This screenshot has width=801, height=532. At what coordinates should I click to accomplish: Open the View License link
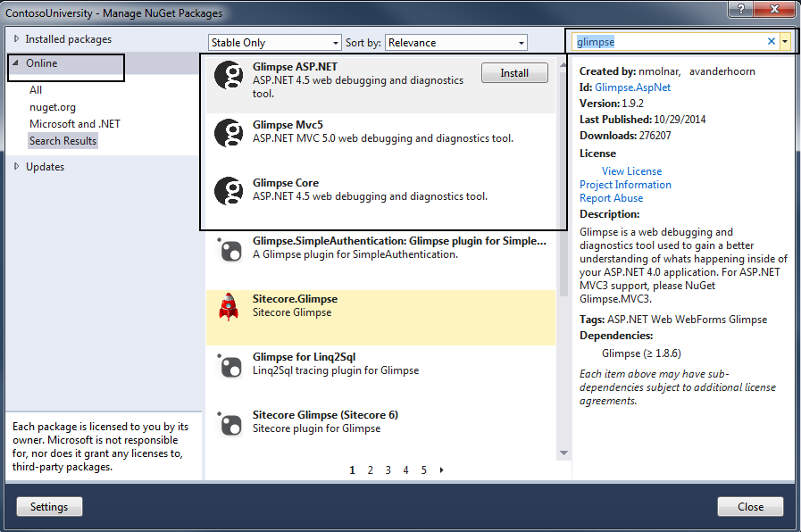coord(631,171)
